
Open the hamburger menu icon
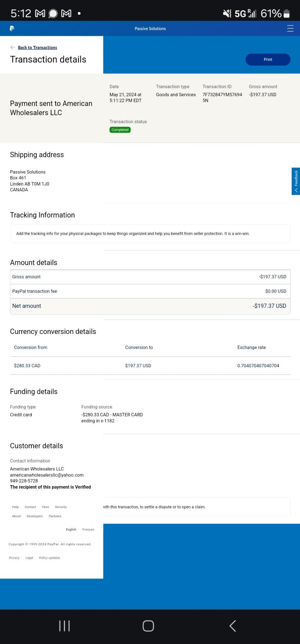[x=290, y=29]
